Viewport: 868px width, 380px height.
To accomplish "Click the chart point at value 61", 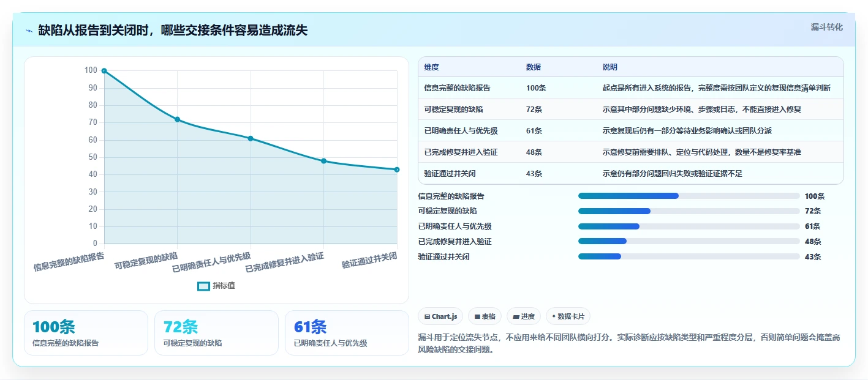I will click(251, 138).
